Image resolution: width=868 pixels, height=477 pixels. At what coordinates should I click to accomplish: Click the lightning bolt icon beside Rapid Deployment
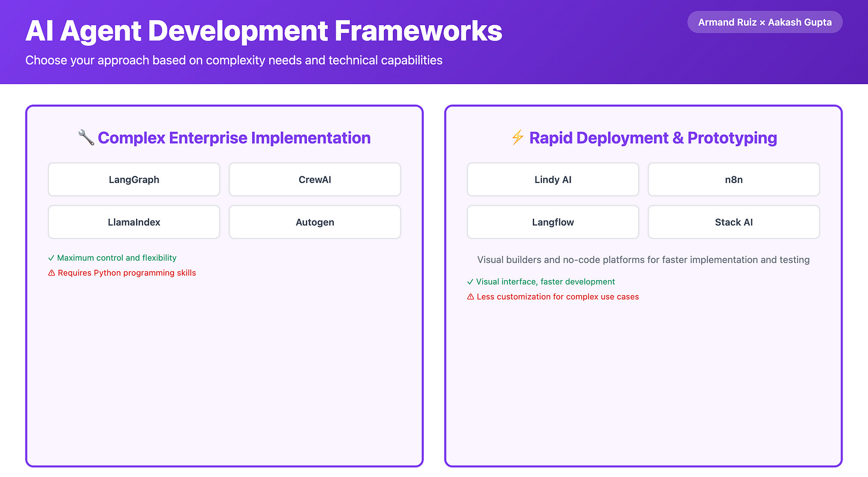(517, 138)
